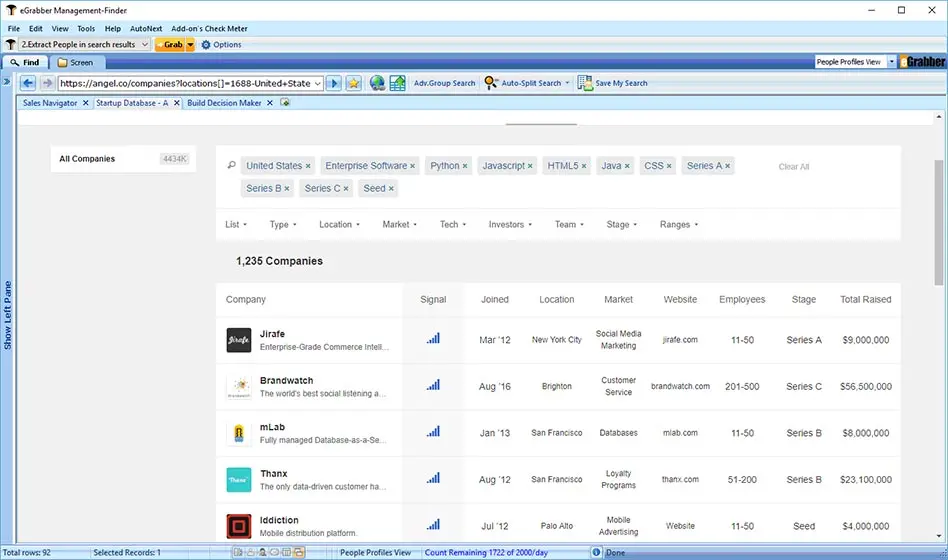
Task: Sort by Total Raised column header
Action: click(x=865, y=299)
